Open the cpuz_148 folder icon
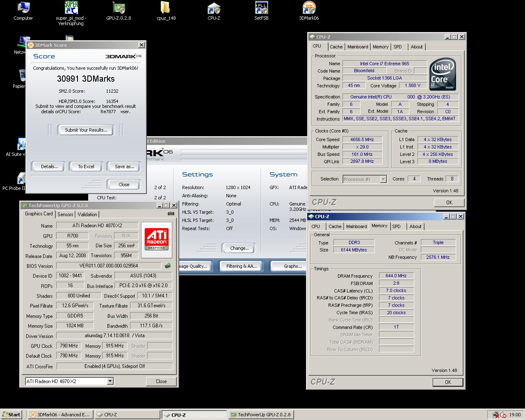The image size is (525, 420). pos(166,11)
